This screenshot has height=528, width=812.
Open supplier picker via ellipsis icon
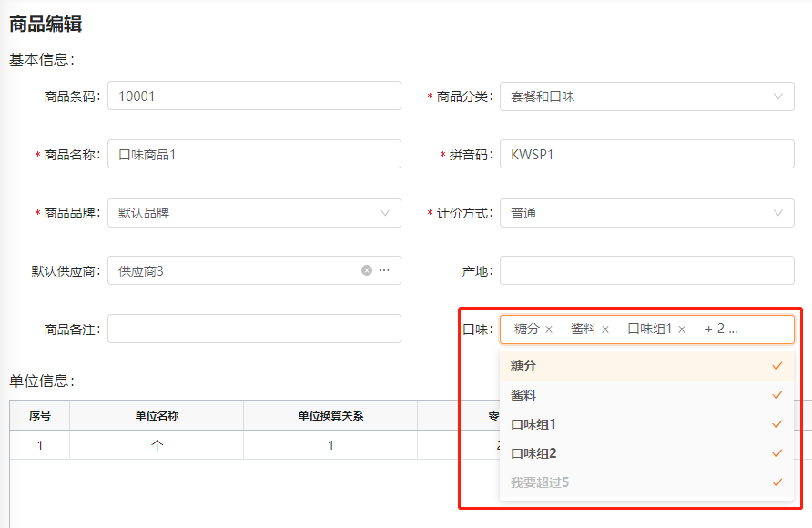(384, 270)
